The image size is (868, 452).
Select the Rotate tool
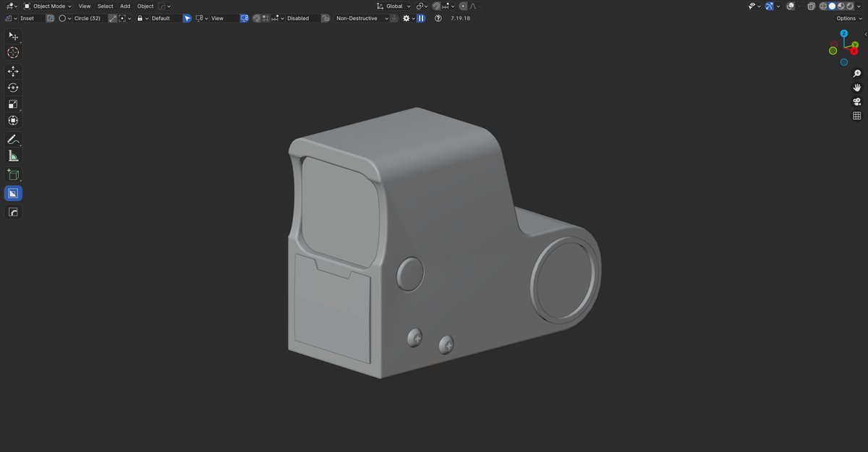(x=13, y=88)
